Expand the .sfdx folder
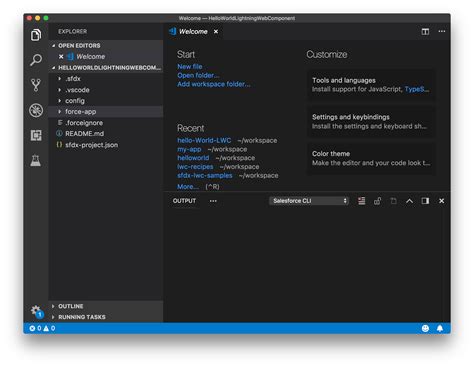The image size is (474, 367). [x=60, y=79]
